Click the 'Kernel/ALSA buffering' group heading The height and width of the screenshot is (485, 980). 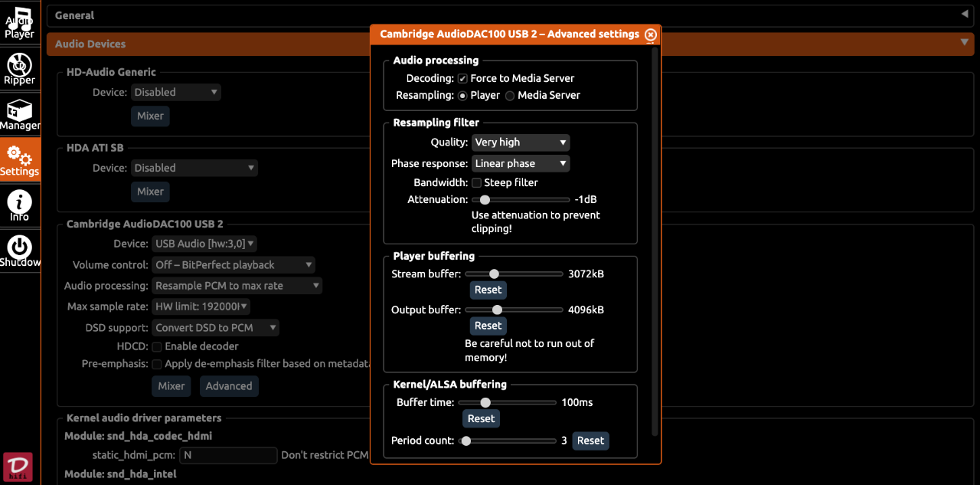[450, 384]
